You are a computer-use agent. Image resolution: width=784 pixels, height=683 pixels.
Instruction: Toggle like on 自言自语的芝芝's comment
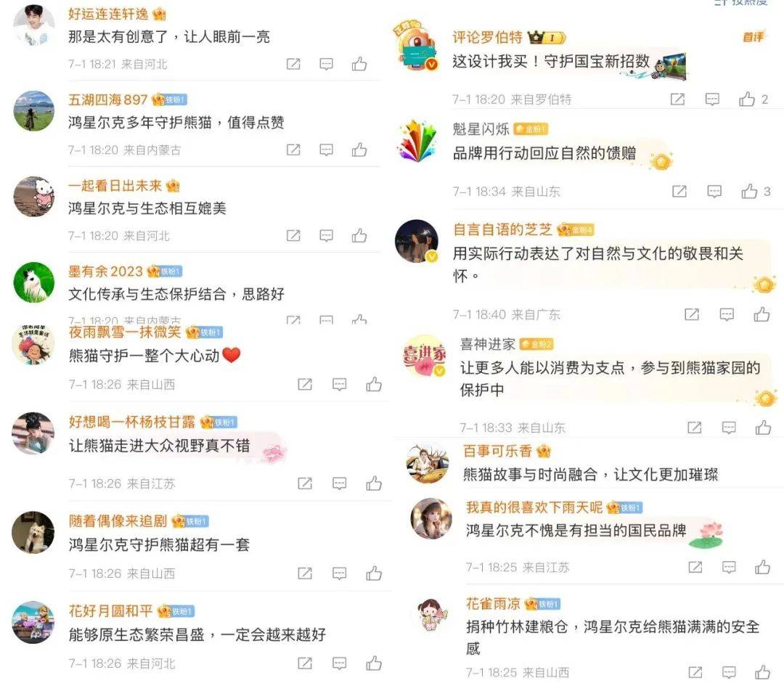761,314
